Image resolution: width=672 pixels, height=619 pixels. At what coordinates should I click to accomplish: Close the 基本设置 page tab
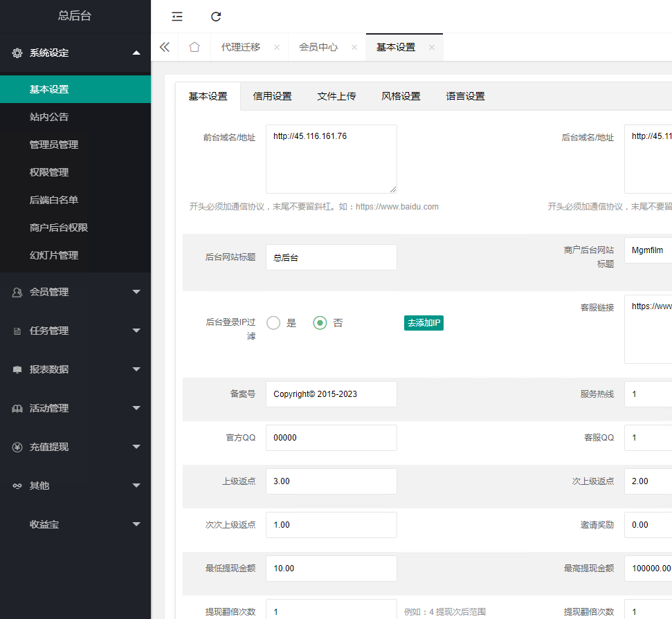(x=432, y=48)
